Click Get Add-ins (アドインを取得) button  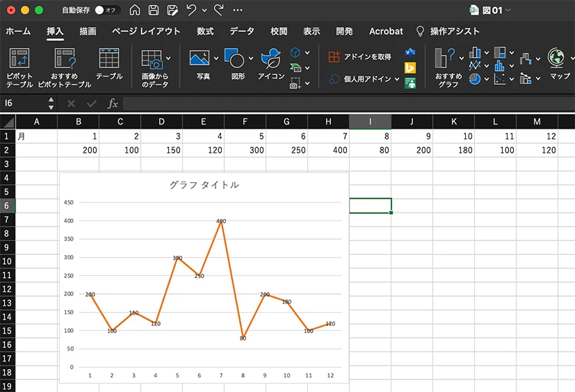pos(359,57)
